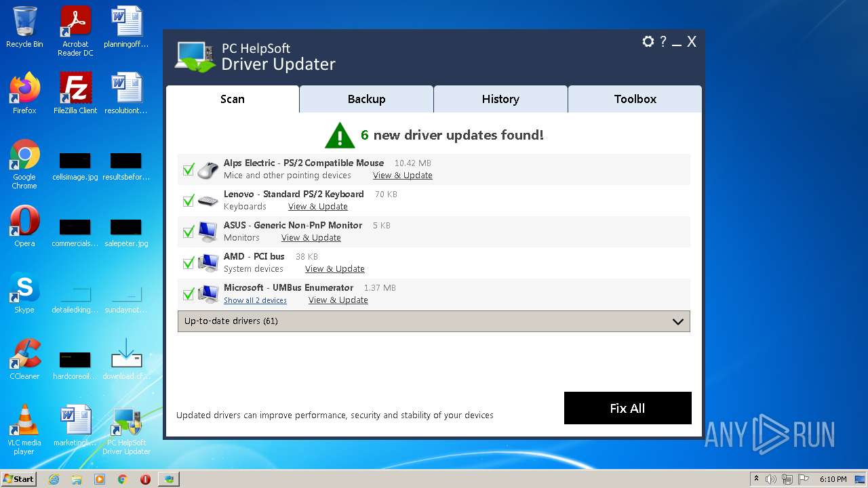Uncheck Microsoft UMBus Enumerator driver

point(189,294)
